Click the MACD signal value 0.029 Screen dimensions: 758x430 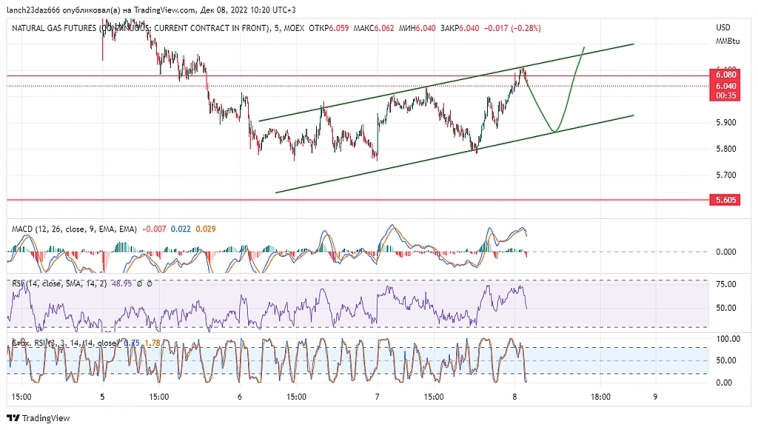(x=206, y=229)
